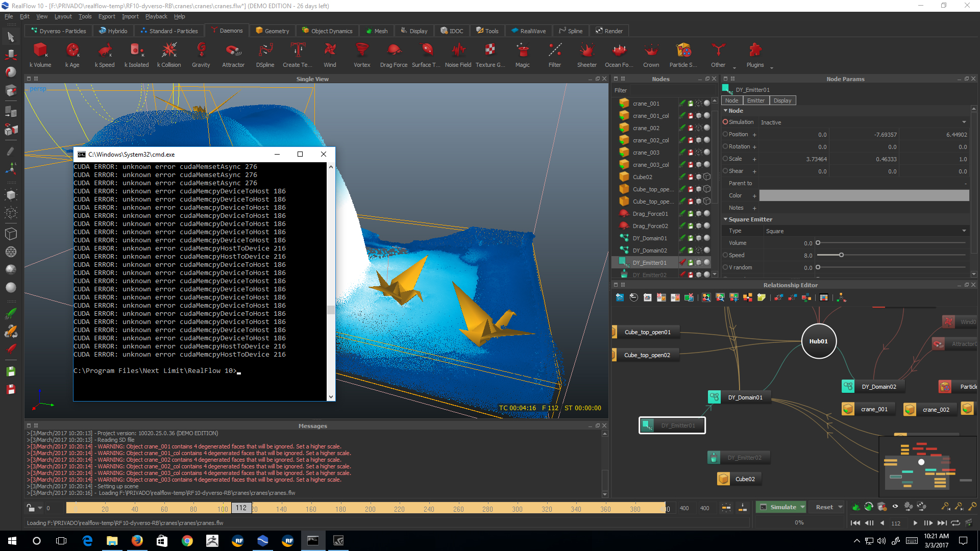The height and width of the screenshot is (551, 980).
Task: Add a k Speed daemon
Action: (x=105, y=55)
